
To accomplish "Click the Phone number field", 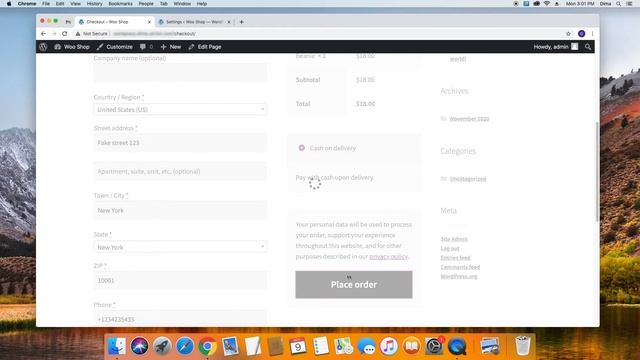I will (180, 319).
